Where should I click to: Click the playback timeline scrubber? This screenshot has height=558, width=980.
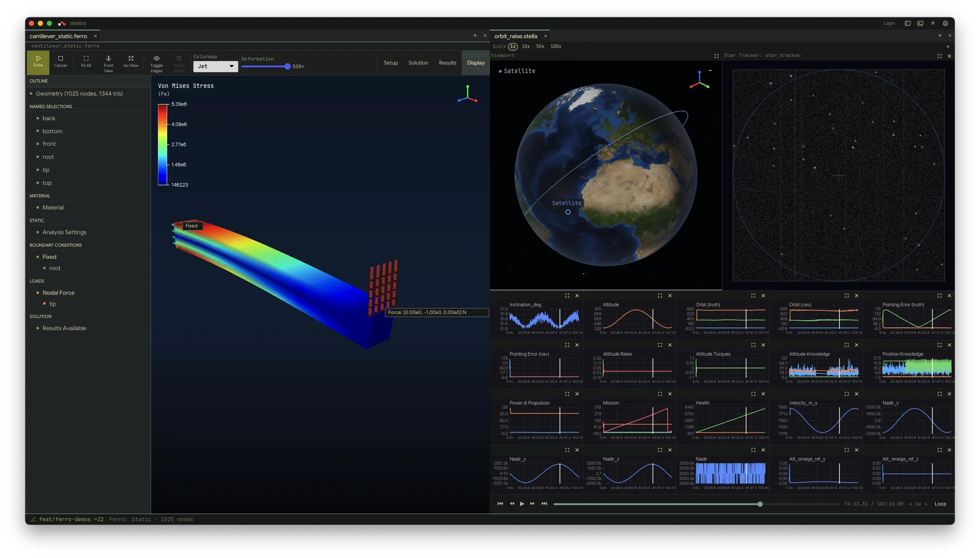(760, 504)
